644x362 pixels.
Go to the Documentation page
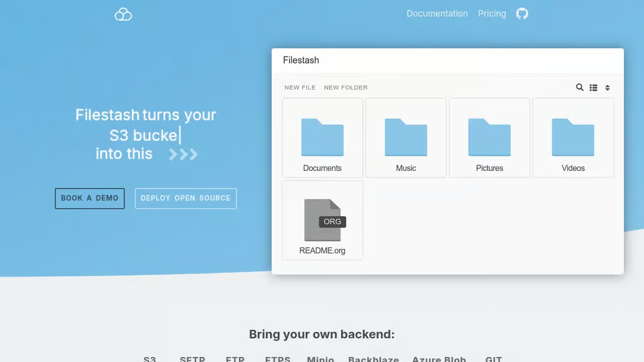(x=437, y=14)
